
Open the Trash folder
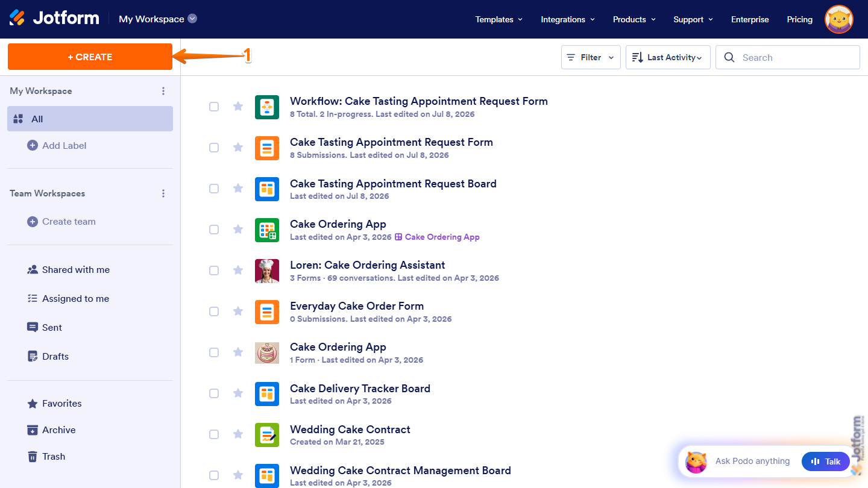[46, 457]
